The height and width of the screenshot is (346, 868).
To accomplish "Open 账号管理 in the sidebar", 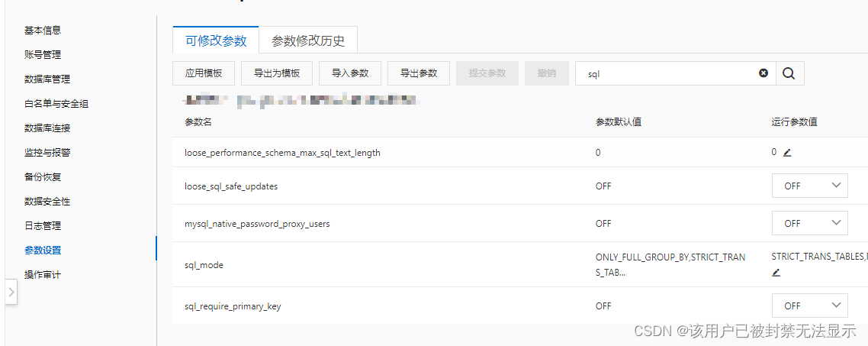I will point(43,55).
